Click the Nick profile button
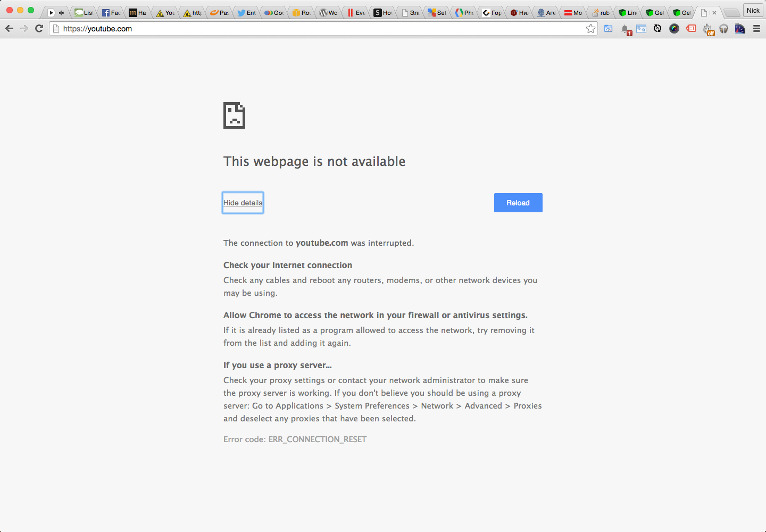 (x=753, y=10)
